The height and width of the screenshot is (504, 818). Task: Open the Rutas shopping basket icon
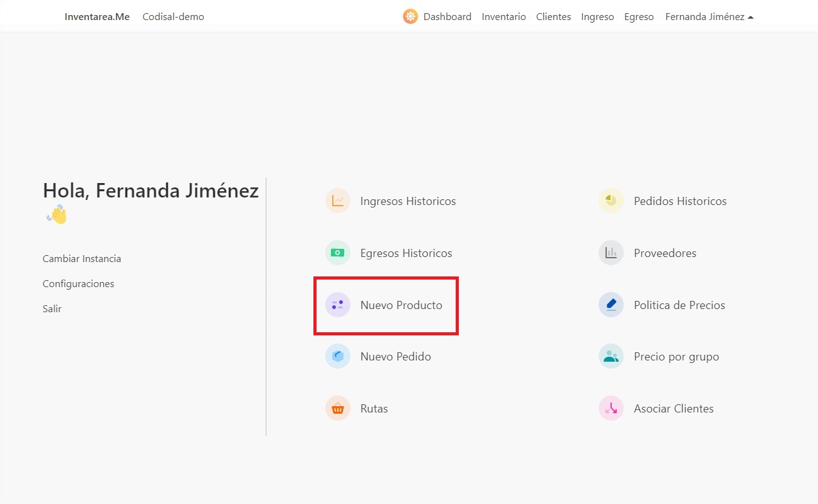tap(338, 408)
